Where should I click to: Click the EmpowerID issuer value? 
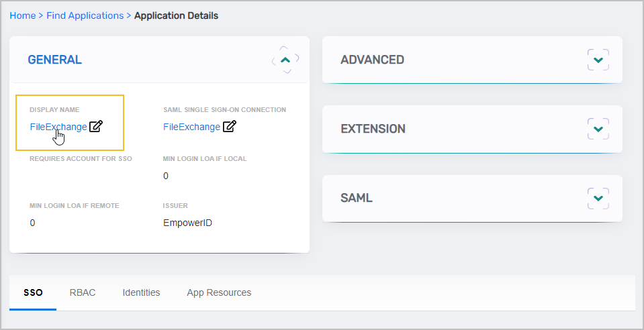click(187, 223)
